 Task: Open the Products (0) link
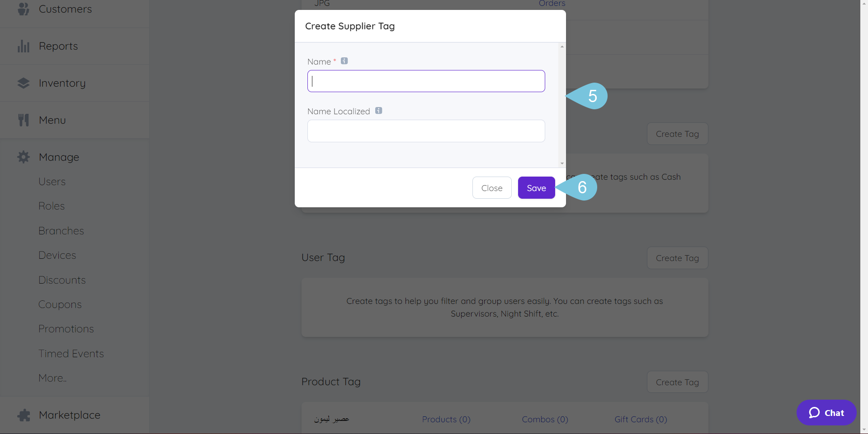pyautogui.click(x=446, y=419)
